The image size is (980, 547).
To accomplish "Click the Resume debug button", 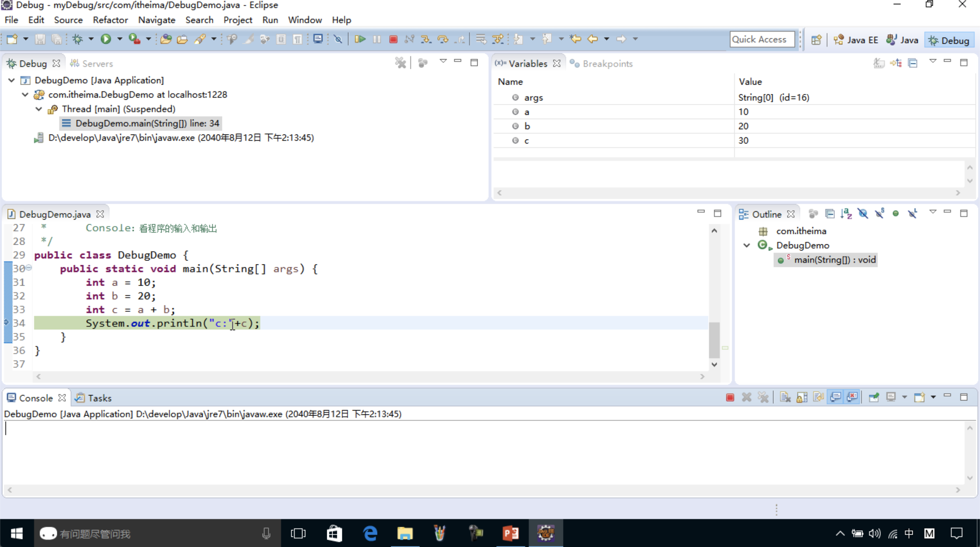I will [360, 39].
